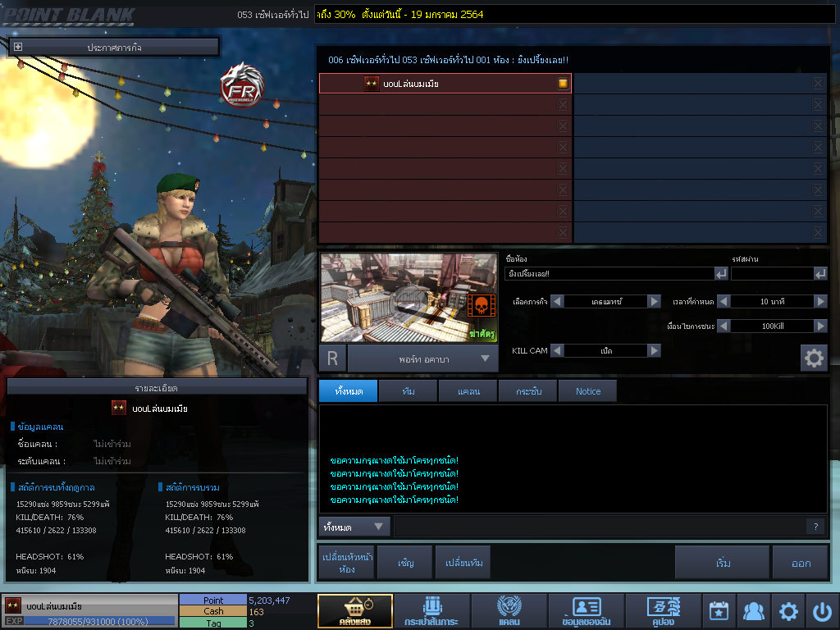Toggle the last blue team slot closed
Image resolution: width=840 pixels, height=630 pixels.
pyautogui.click(x=818, y=232)
